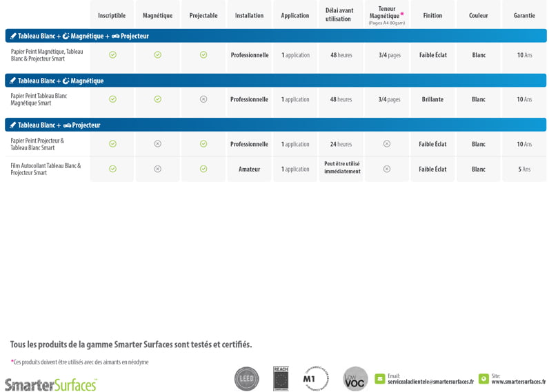The image size is (549, 392).
Task: Click the green Site globe icon
Action: click(483, 379)
